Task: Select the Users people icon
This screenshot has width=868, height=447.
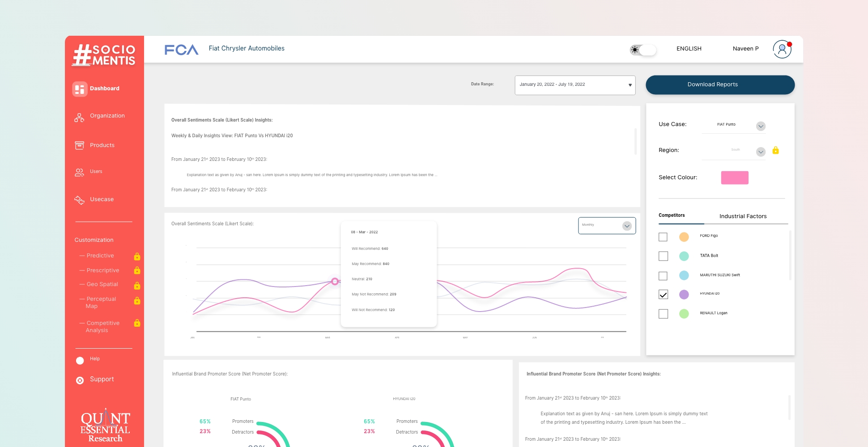Action: tap(79, 173)
